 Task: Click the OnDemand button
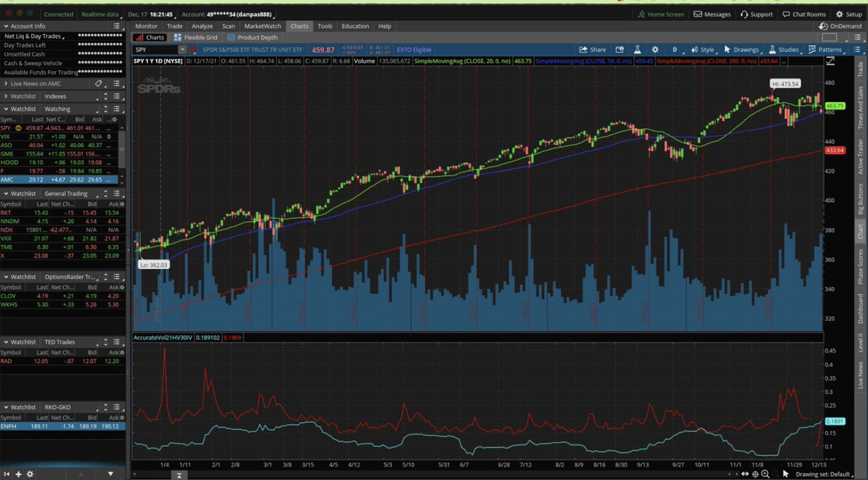(840, 26)
